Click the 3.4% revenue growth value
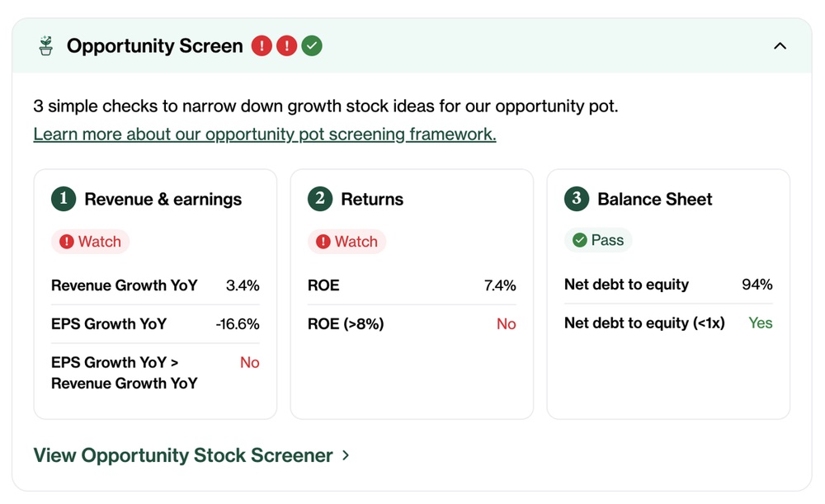The height and width of the screenshot is (504, 825). tap(243, 285)
